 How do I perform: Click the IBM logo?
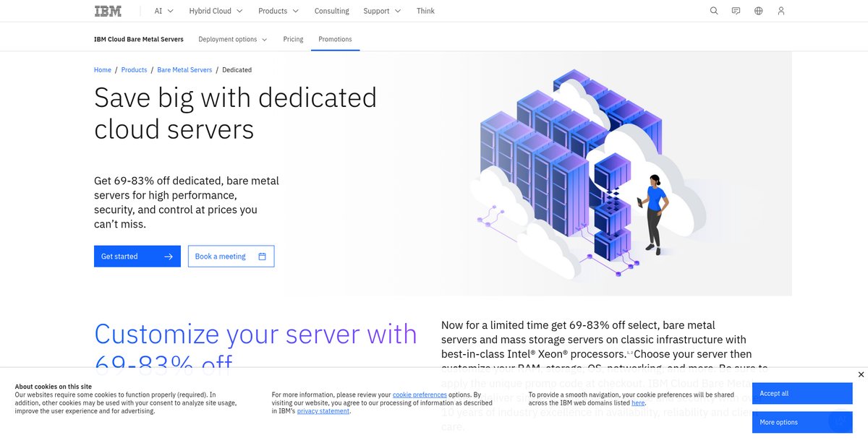[108, 11]
